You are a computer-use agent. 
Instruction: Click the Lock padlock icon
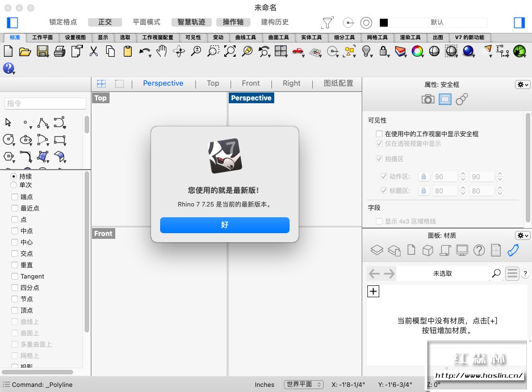[x=383, y=51]
